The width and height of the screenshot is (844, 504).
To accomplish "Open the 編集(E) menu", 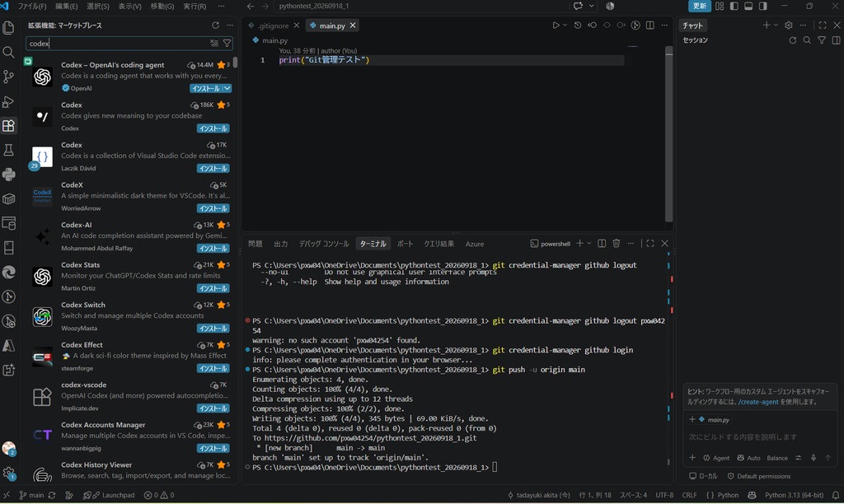I will tap(66, 6).
